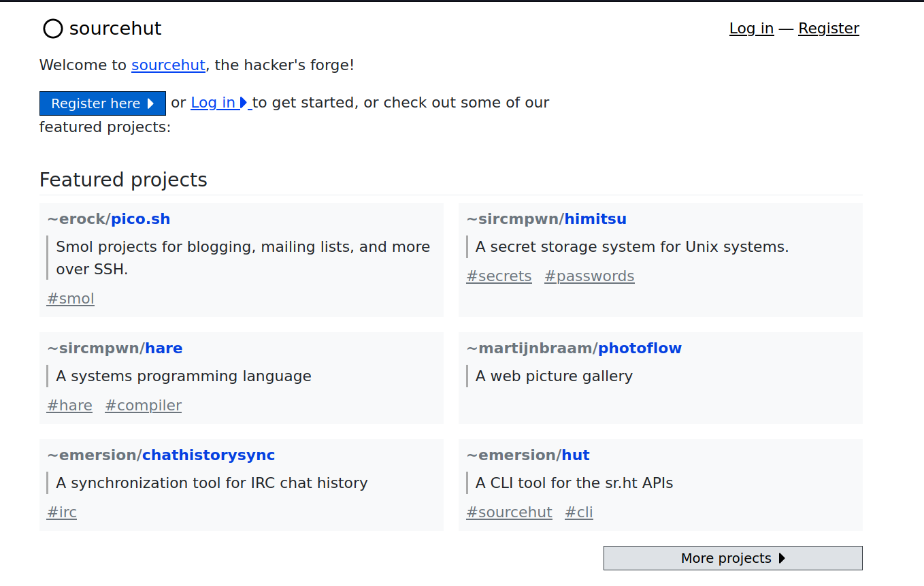
Task: Click the More projects button
Action: click(x=733, y=558)
